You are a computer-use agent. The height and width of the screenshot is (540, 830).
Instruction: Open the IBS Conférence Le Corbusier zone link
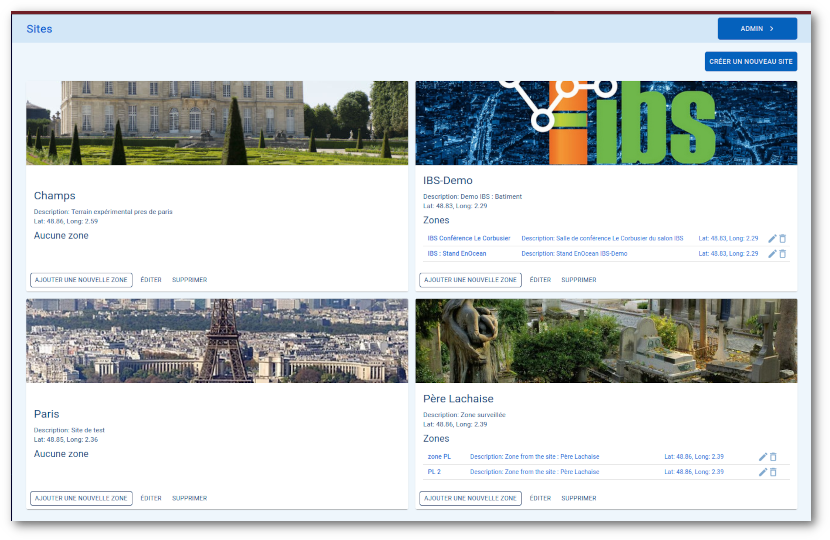point(469,239)
